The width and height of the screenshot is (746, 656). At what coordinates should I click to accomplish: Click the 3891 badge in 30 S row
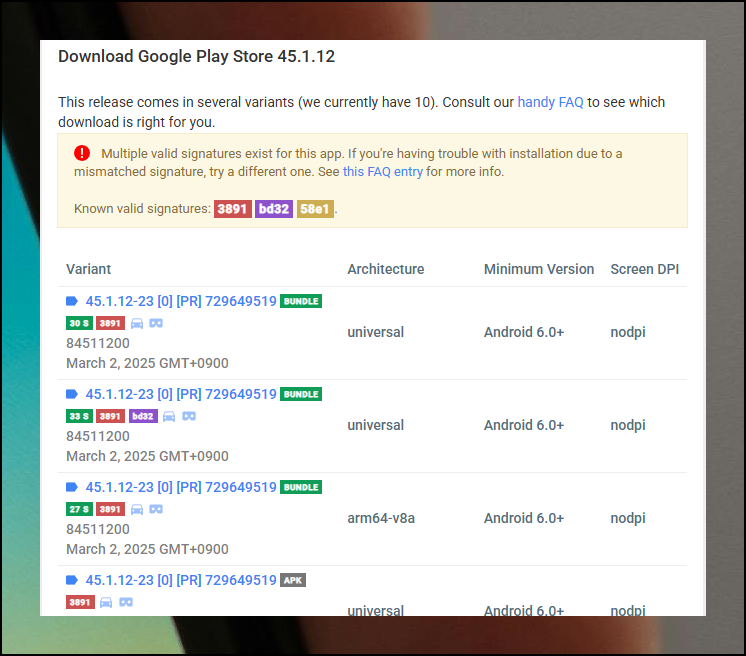coord(110,323)
